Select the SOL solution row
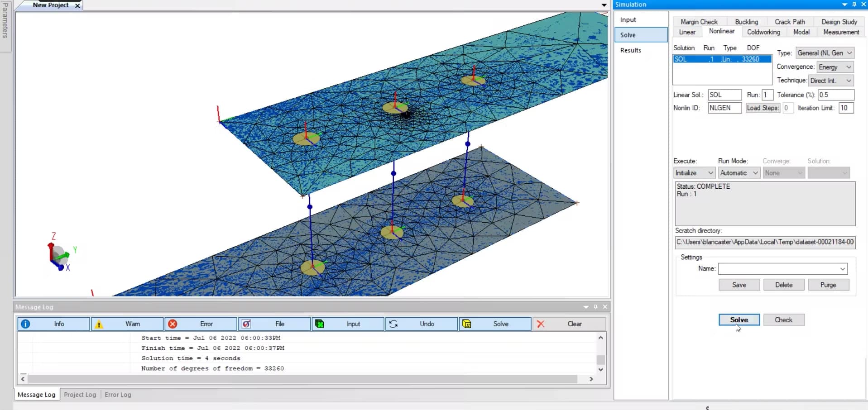Viewport: 868px width, 410px height. pyautogui.click(x=721, y=59)
